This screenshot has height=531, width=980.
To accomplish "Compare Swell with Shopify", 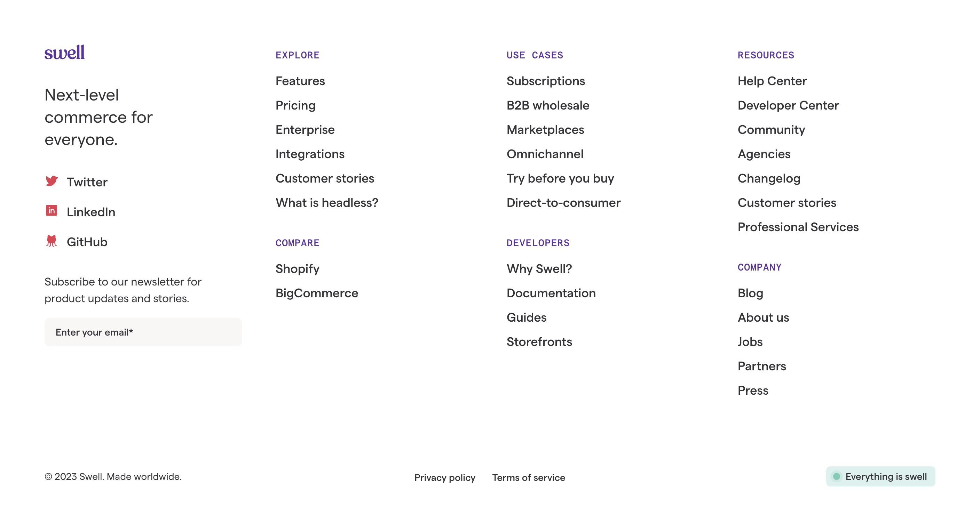I will 297,269.
